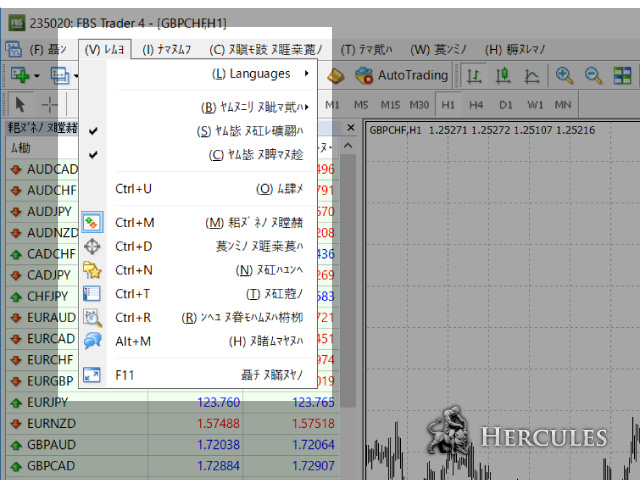Image resolution: width=640 pixels, height=480 pixels.
Task: Select EURJPY row symbol
Action: coord(47,402)
